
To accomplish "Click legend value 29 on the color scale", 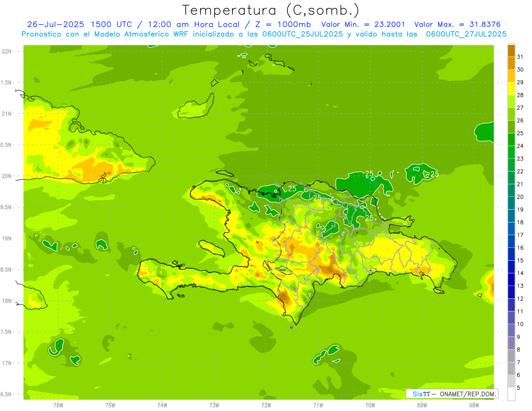I will [x=520, y=82].
